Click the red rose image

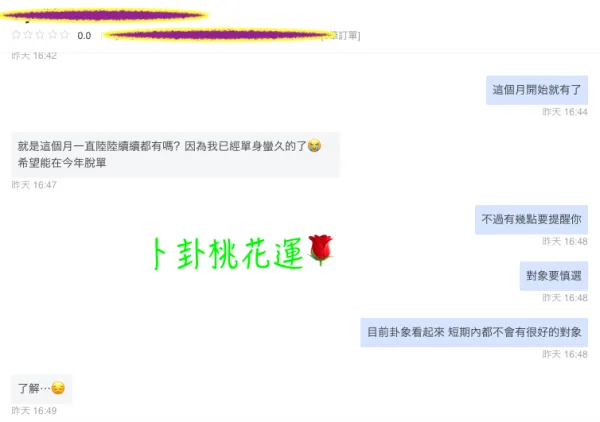(x=321, y=249)
